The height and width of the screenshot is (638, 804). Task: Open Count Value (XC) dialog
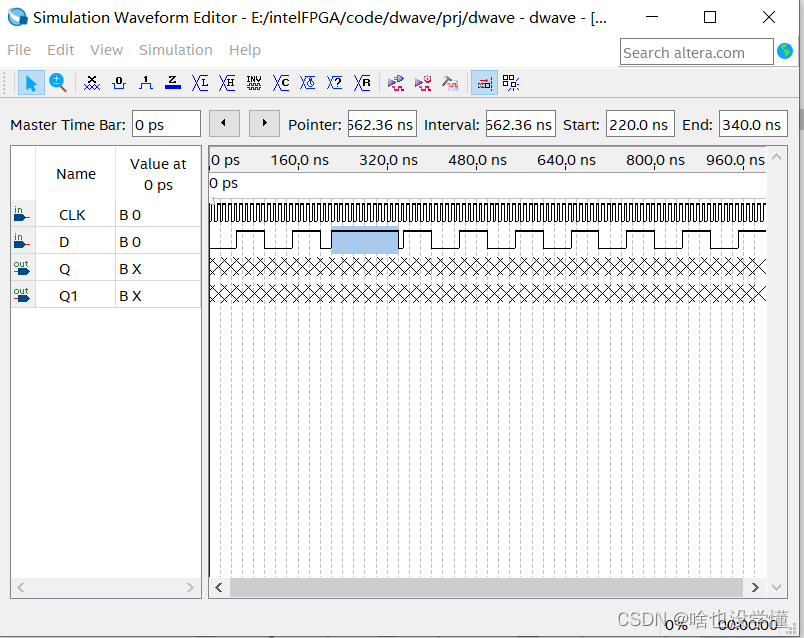pyautogui.click(x=281, y=83)
